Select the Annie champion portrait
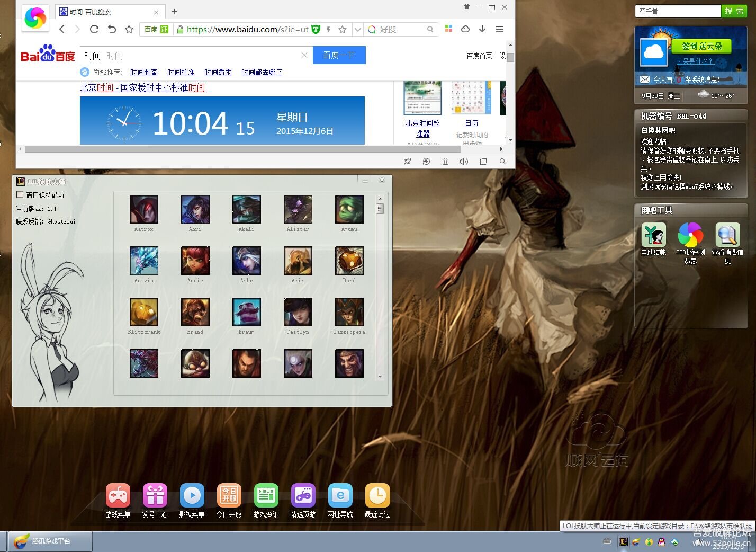 pos(195,261)
